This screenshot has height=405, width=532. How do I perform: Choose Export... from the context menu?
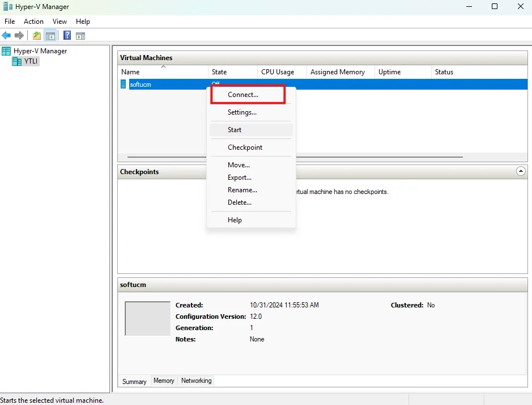click(x=251, y=178)
